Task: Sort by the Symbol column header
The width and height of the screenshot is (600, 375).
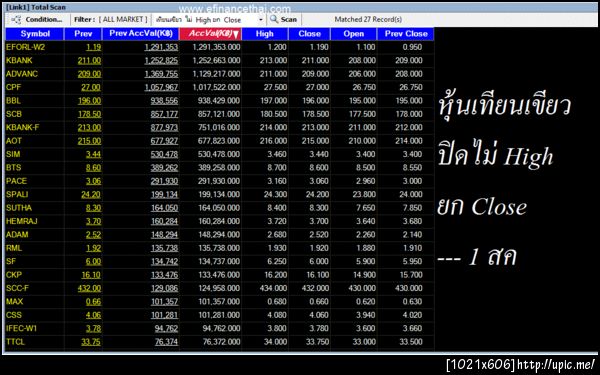Action: (35, 34)
